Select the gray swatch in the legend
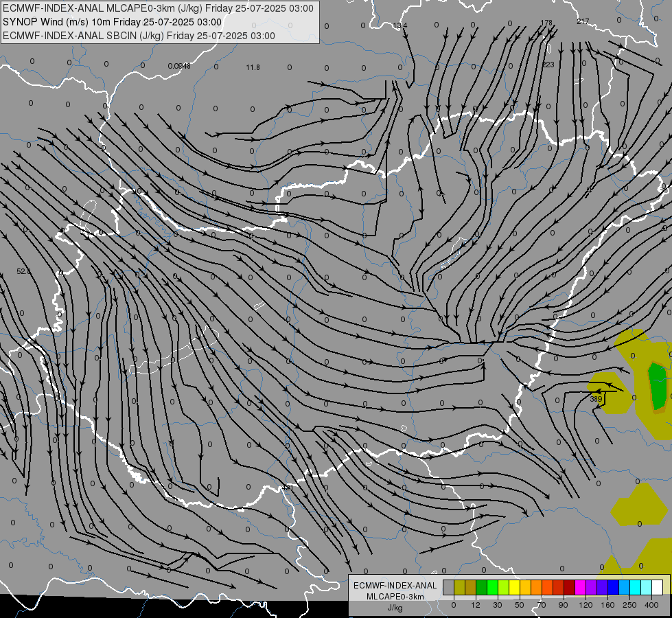The height and width of the screenshot is (618, 672). point(448,587)
